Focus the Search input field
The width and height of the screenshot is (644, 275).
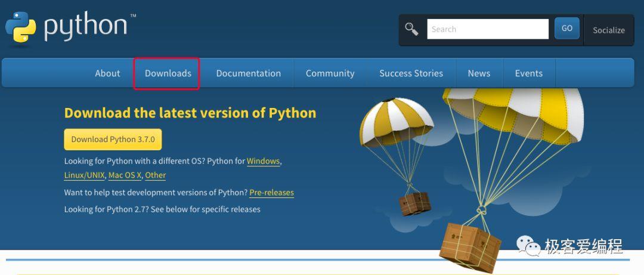(x=488, y=29)
